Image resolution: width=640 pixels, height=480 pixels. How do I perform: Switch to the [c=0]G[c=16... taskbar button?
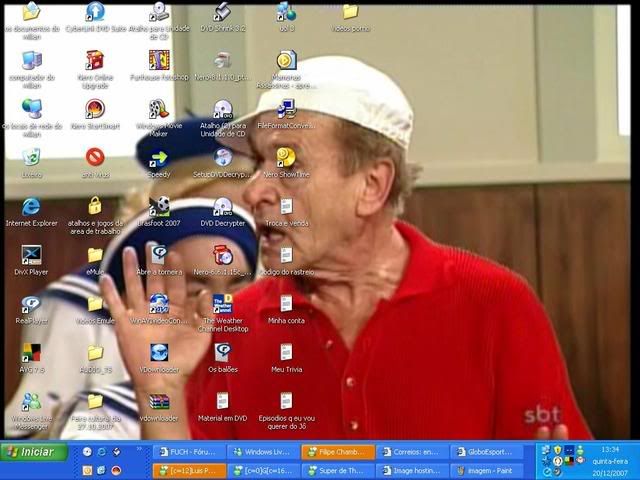[x=263, y=471]
